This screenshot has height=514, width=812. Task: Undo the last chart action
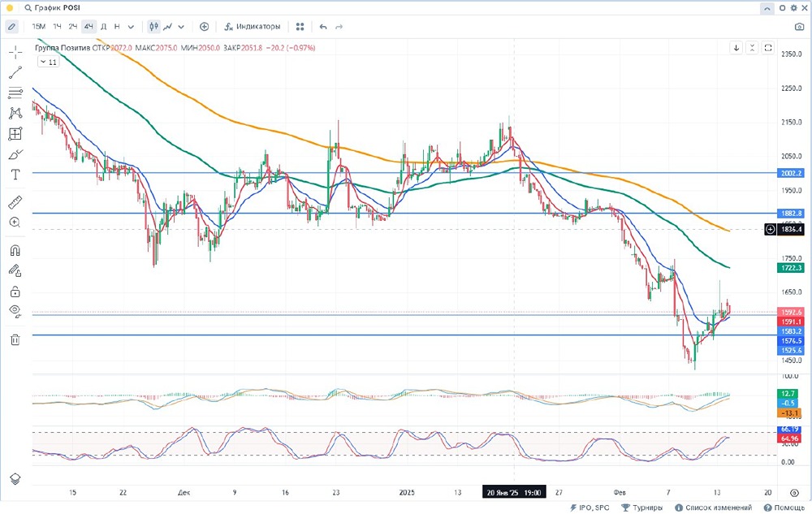(323, 27)
